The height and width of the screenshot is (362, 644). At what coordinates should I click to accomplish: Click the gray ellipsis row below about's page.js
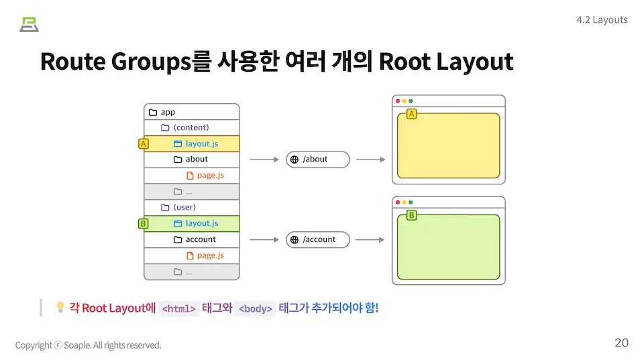click(x=192, y=192)
